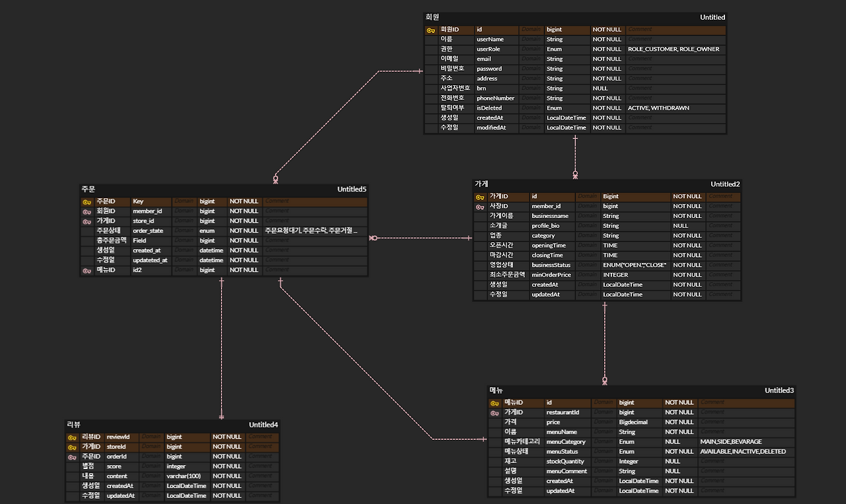Click the updateted_at column cell

pos(151,260)
